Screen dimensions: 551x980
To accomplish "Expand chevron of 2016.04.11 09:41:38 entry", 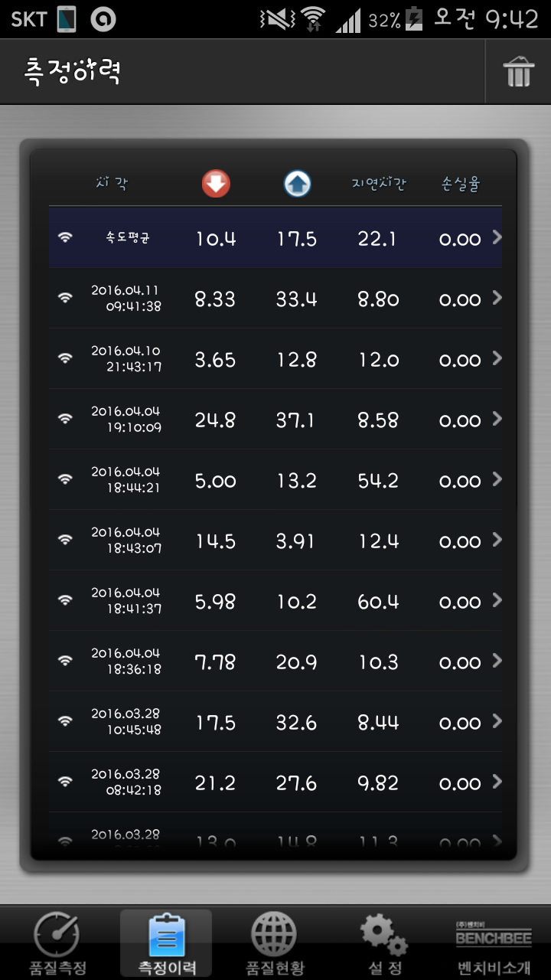I will (497, 298).
